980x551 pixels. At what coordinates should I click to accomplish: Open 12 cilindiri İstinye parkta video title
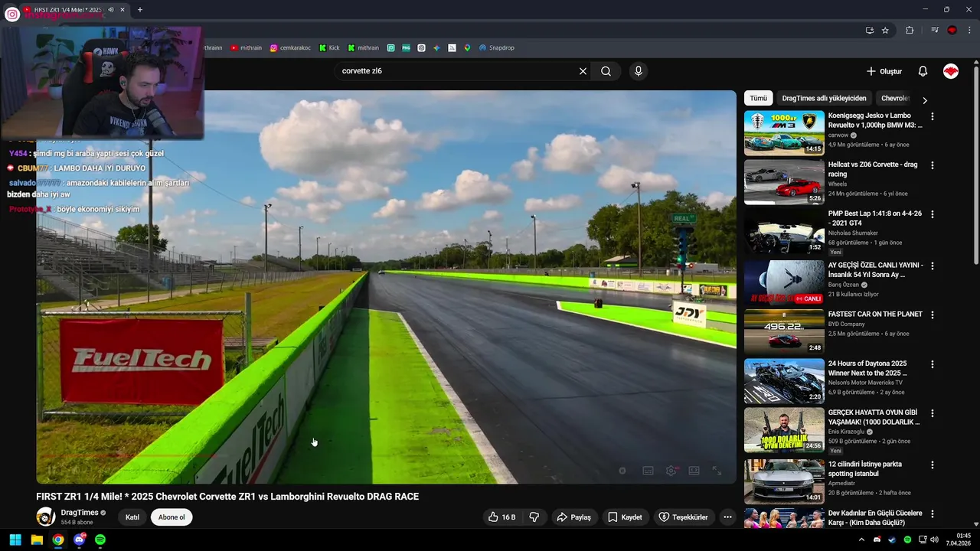(x=865, y=468)
